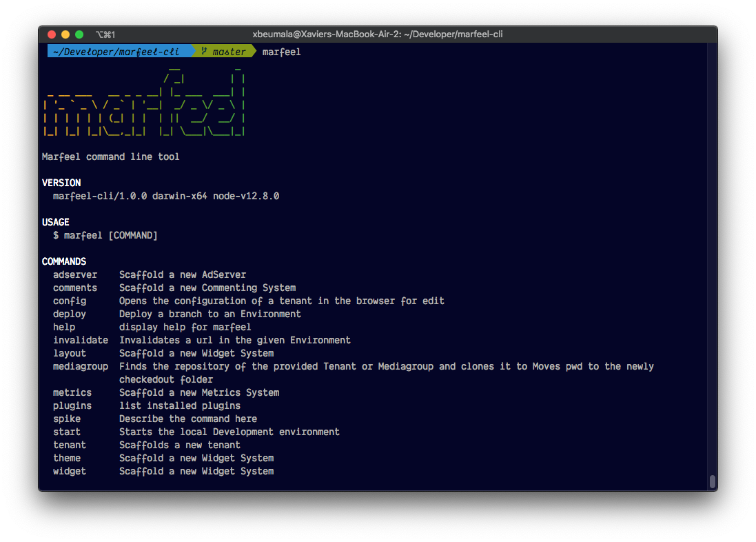Viewport: 756px width, 542px height.
Task: Click 'Invalidates a url in the given Environment'
Action: click(x=235, y=340)
